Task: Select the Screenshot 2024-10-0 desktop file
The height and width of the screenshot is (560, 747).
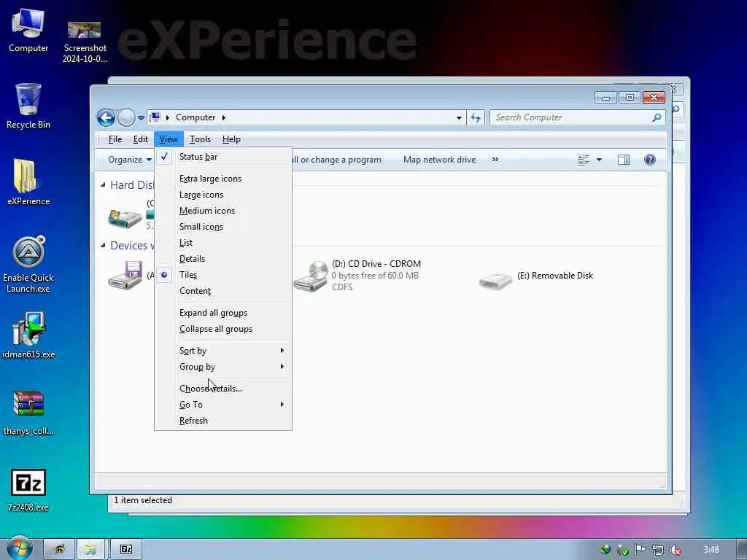Action: pyautogui.click(x=85, y=42)
